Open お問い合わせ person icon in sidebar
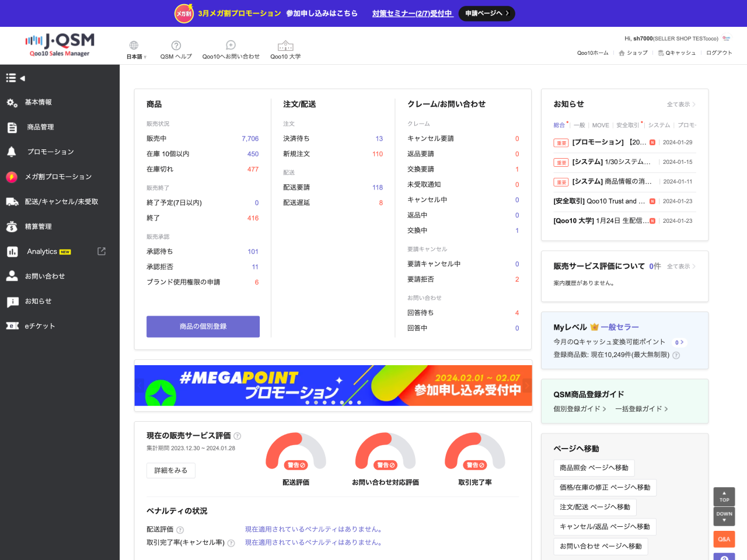The width and height of the screenshot is (747, 560). [12, 276]
